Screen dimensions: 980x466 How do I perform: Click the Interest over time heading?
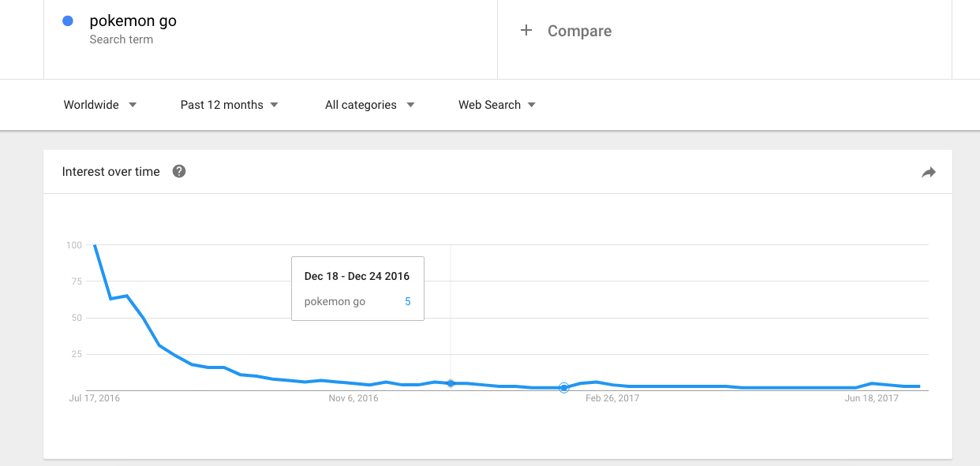click(x=111, y=172)
